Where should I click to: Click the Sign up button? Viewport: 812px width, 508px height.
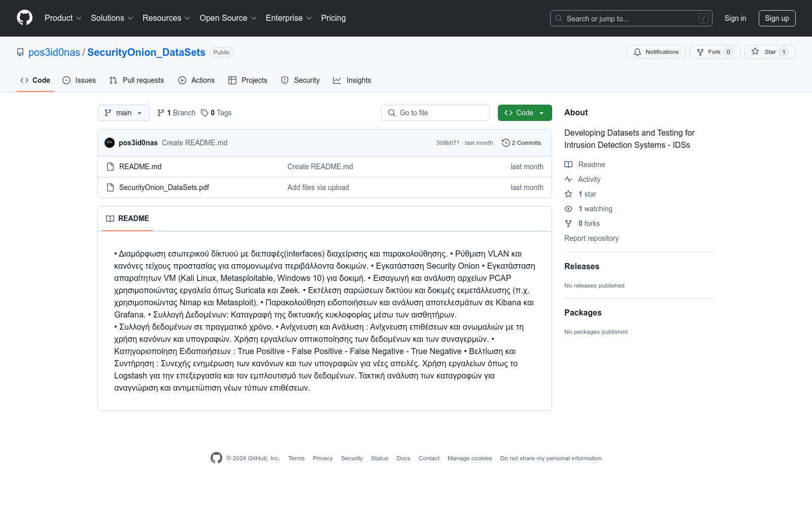click(777, 18)
